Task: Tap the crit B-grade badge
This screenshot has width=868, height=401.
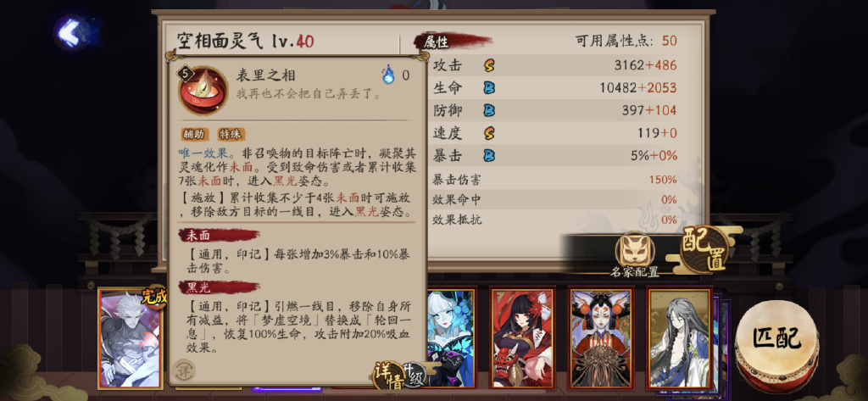Action: click(489, 156)
